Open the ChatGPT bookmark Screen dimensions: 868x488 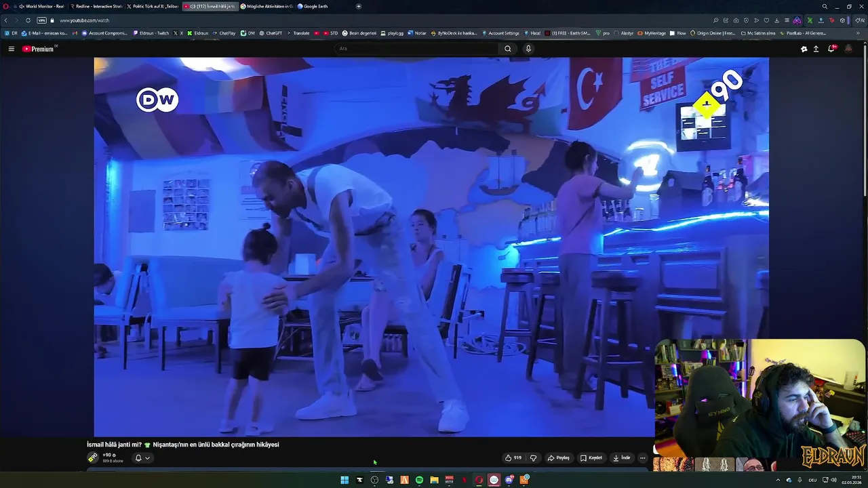click(x=271, y=33)
